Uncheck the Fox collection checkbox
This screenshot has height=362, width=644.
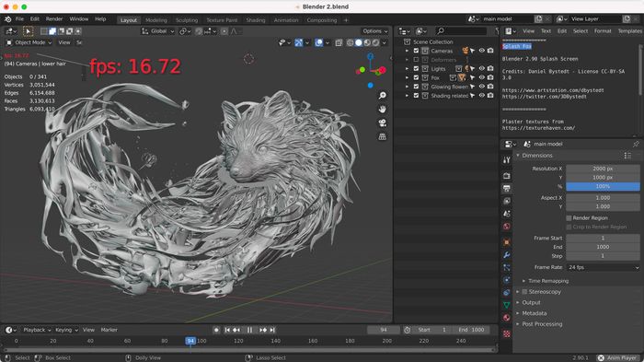(x=416, y=77)
